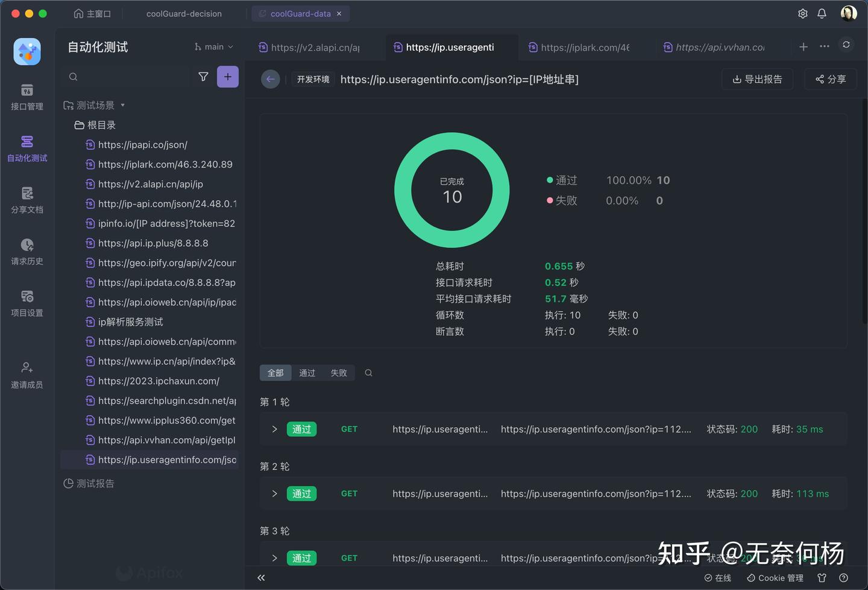Click the purple plus add button

tap(228, 77)
